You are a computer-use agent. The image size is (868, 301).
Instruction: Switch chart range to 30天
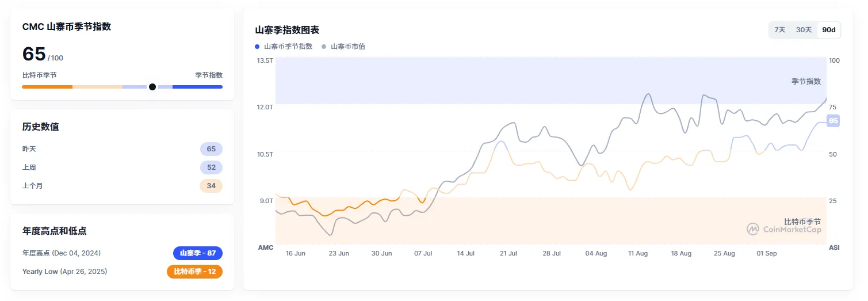[x=804, y=30]
